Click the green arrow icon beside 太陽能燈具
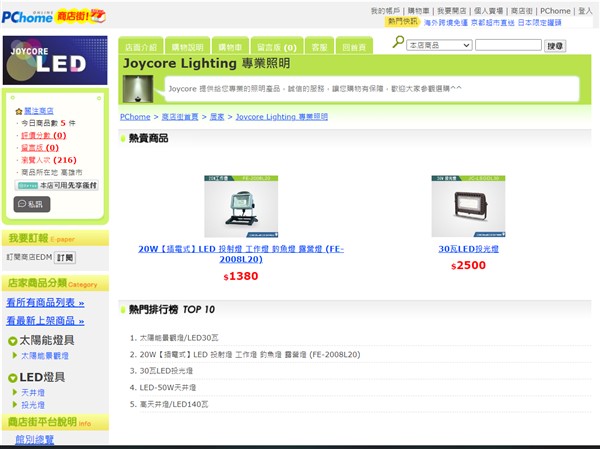 tap(12, 341)
